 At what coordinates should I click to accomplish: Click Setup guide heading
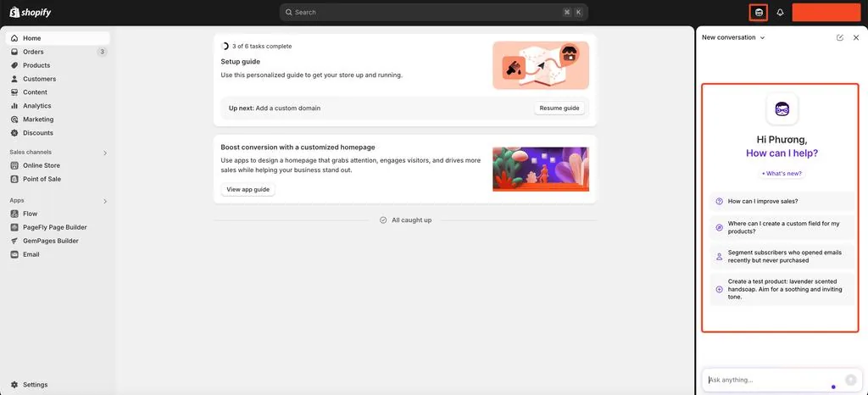240,61
